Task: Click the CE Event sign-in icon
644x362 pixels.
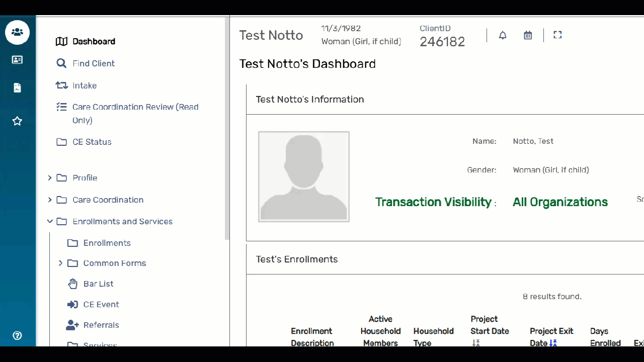Action: click(x=72, y=304)
